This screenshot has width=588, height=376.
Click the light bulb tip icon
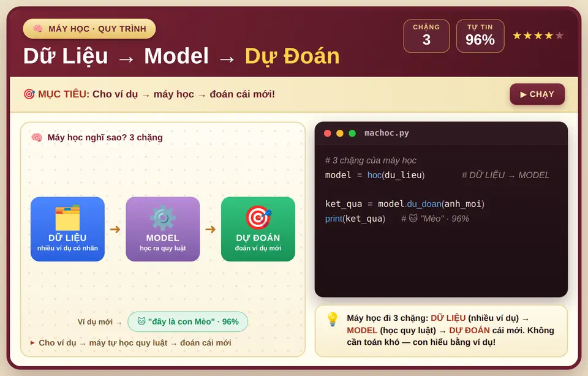click(x=333, y=320)
